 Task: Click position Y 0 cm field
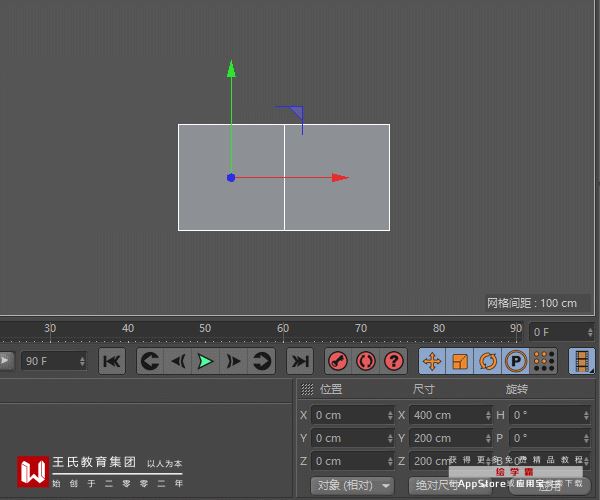tap(352, 438)
